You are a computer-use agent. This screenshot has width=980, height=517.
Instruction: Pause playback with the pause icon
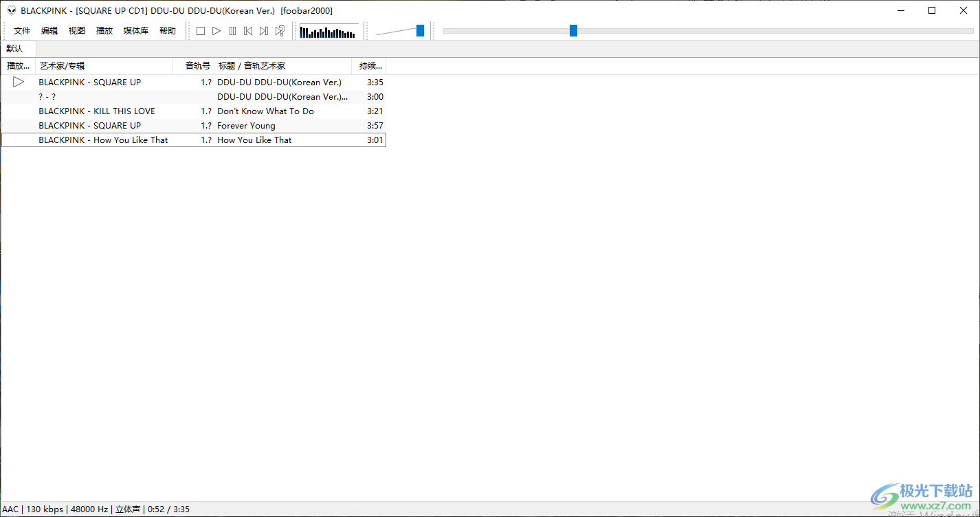click(232, 31)
